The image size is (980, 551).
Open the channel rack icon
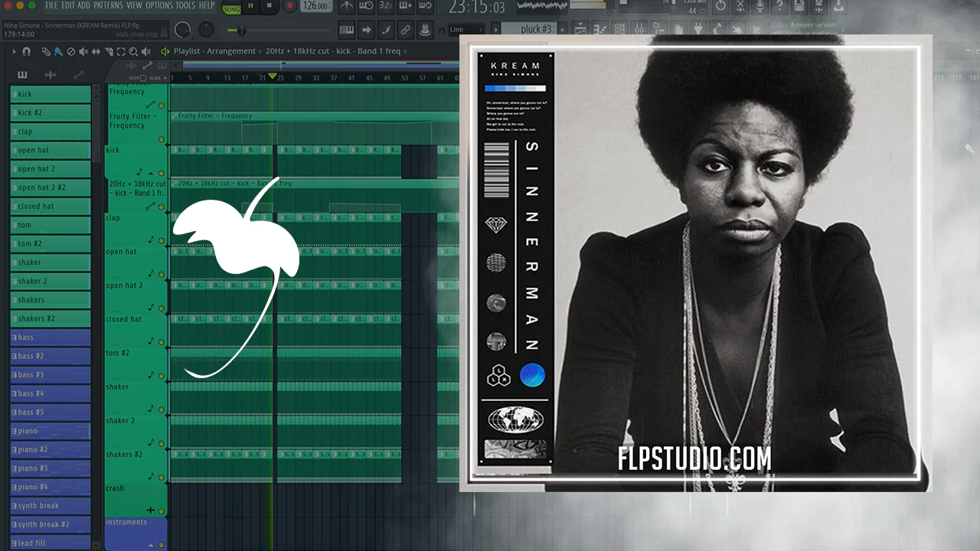pos(620,29)
